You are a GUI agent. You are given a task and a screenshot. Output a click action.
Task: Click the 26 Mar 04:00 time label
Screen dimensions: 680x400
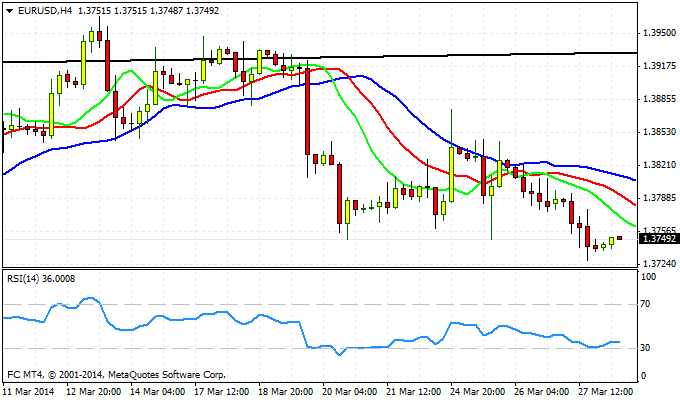[542, 391]
